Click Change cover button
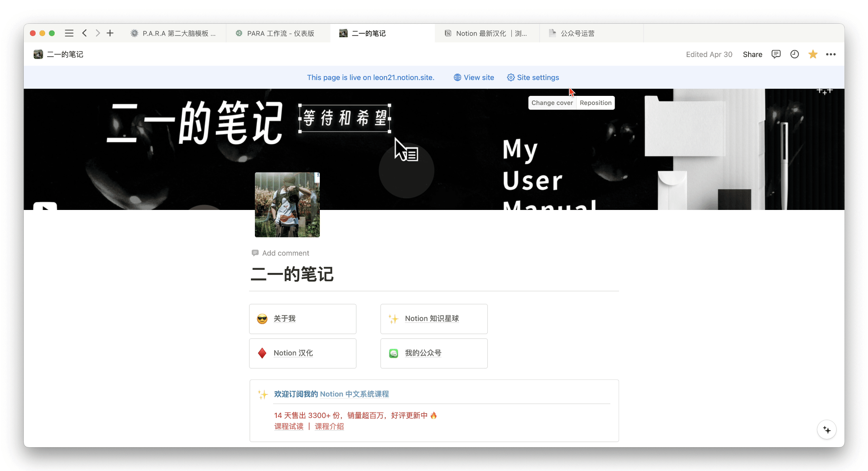Image resolution: width=868 pixels, height=471 pixels. (x=552, y=103)
